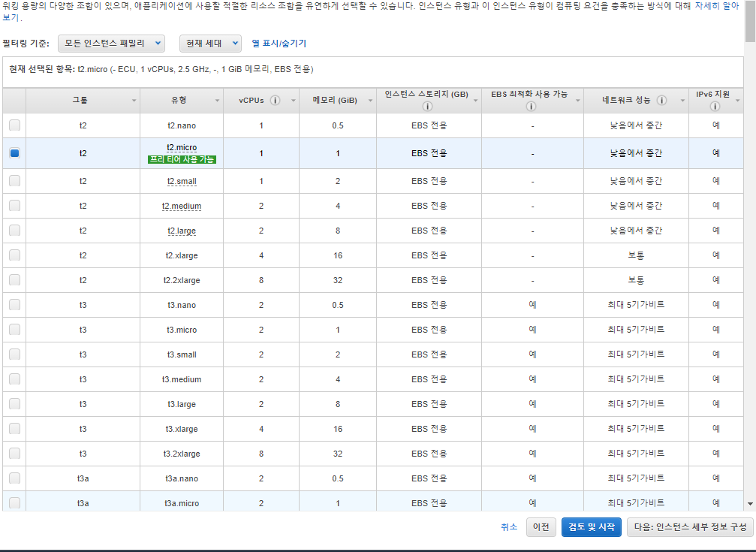Click the page vertical scrollbar thumb
Screen dimensions: 756x552
[x=750, y=21]
